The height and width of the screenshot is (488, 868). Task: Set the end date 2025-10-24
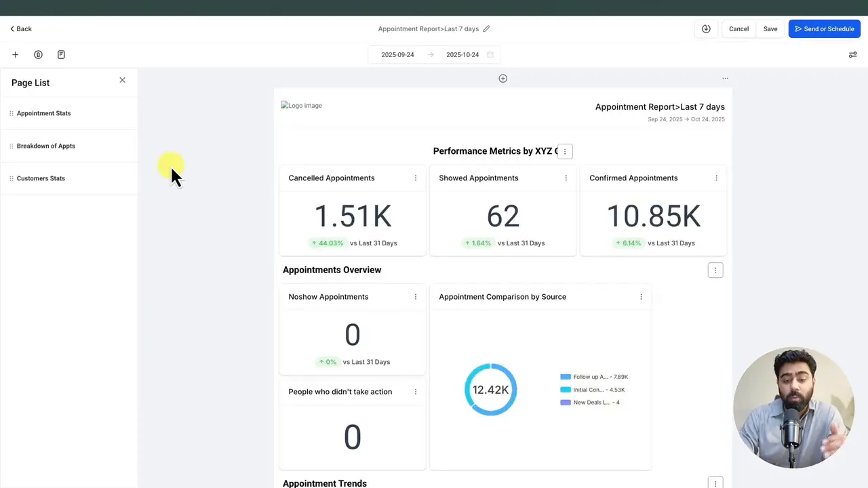(x=462, y=54)
